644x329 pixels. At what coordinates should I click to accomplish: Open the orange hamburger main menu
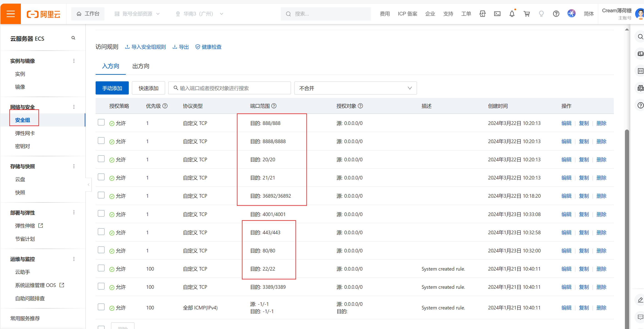10,14
